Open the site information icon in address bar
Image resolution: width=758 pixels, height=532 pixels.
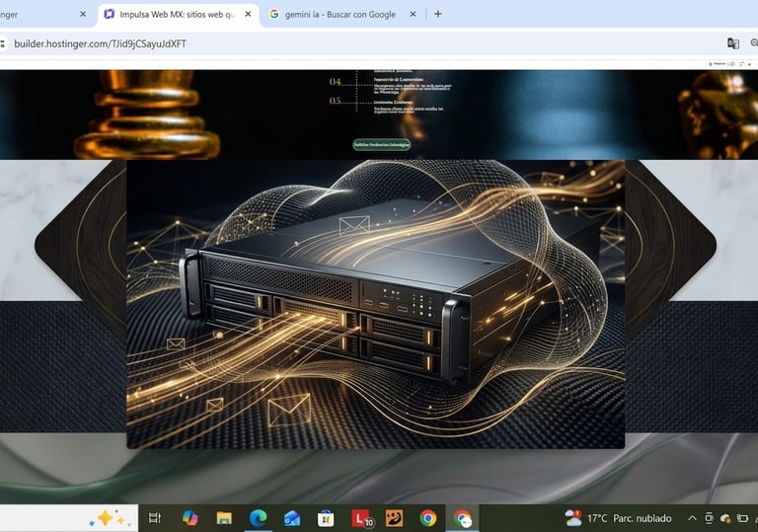(x=2, y=43)
